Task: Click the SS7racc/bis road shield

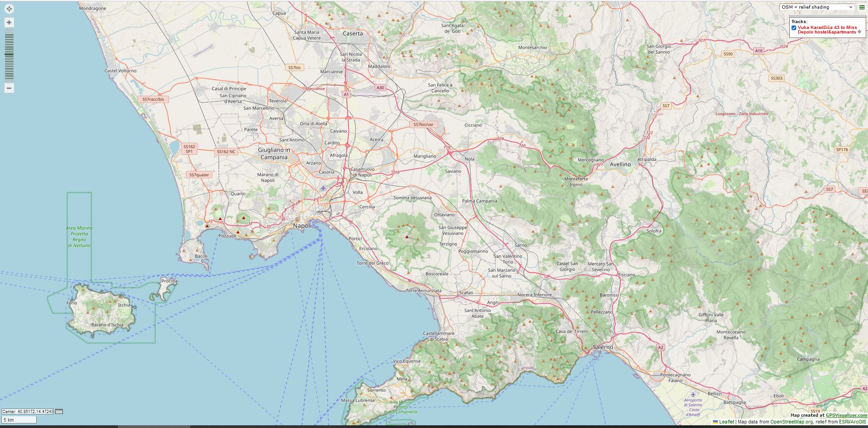Action: pos(153,99)
